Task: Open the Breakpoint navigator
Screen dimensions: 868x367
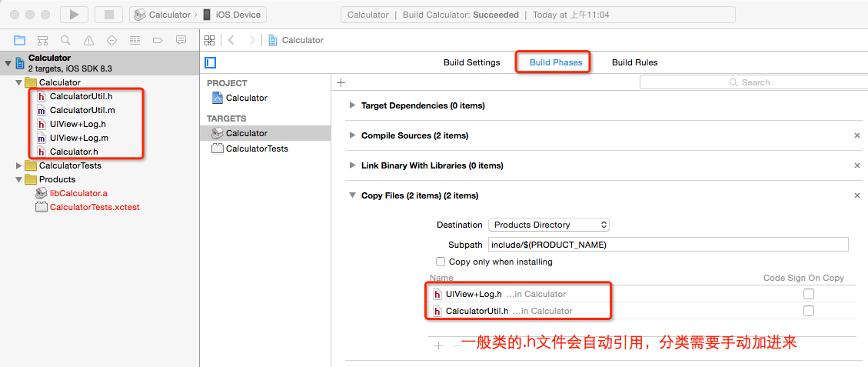Action: tap(158, 40)
